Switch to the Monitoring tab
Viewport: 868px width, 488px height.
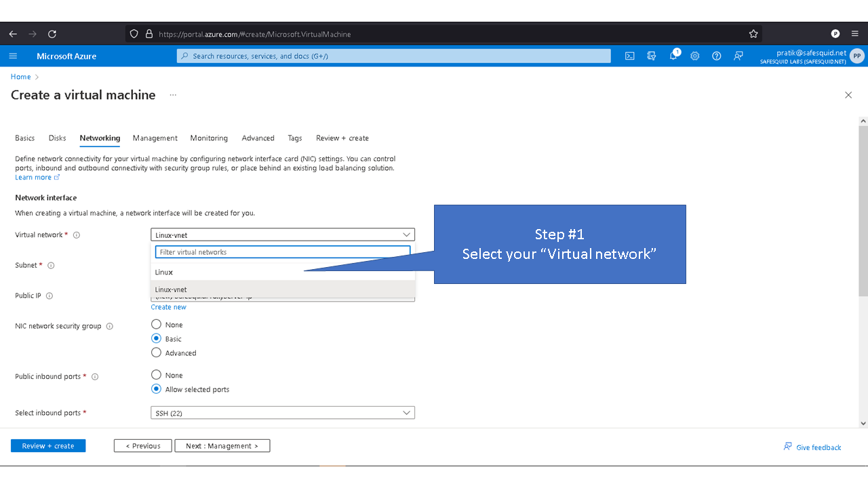tap(209, 138)
